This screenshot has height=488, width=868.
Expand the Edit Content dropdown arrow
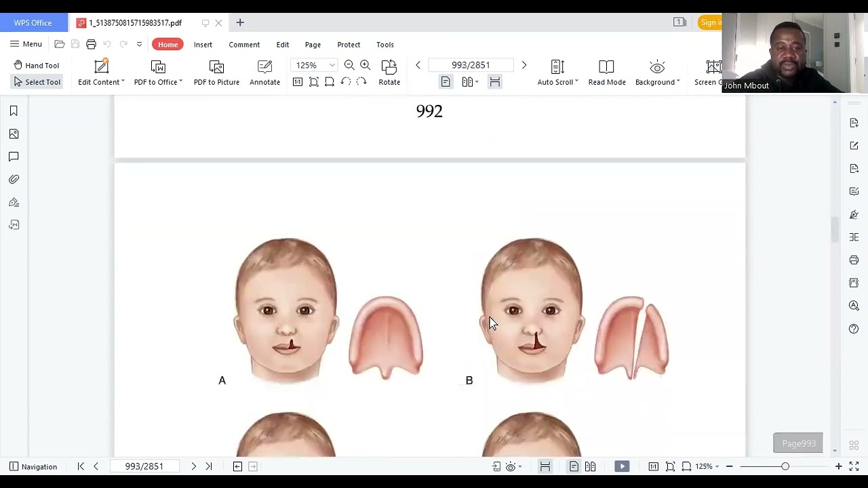coord(123,82)
